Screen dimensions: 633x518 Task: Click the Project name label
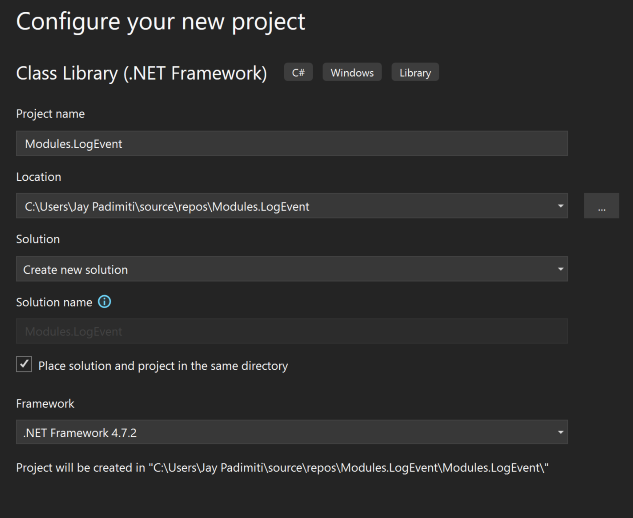coord(50,114)
